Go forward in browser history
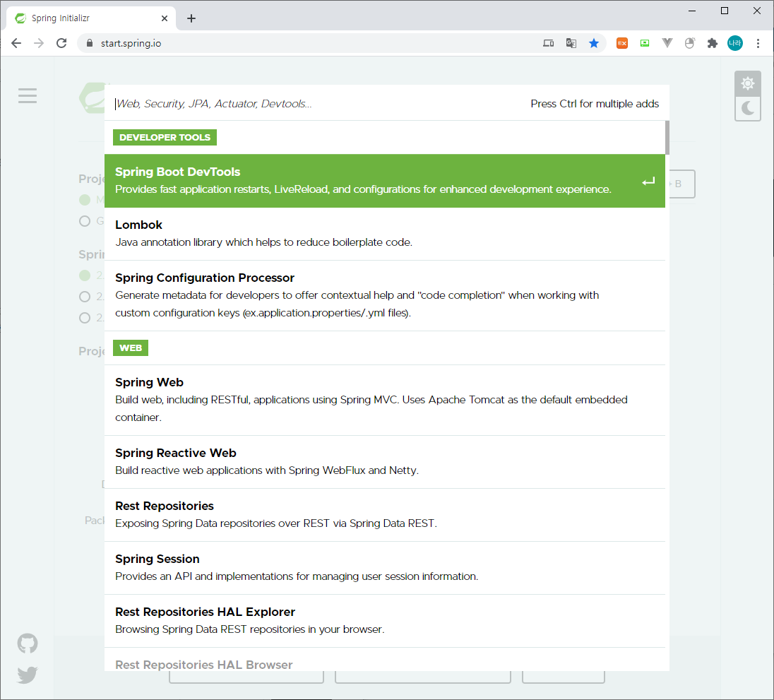This screenshot has height=700, width=774. 39,44
